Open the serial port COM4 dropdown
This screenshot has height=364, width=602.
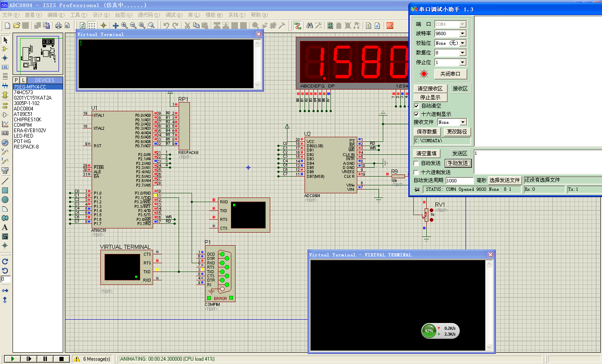463,24
